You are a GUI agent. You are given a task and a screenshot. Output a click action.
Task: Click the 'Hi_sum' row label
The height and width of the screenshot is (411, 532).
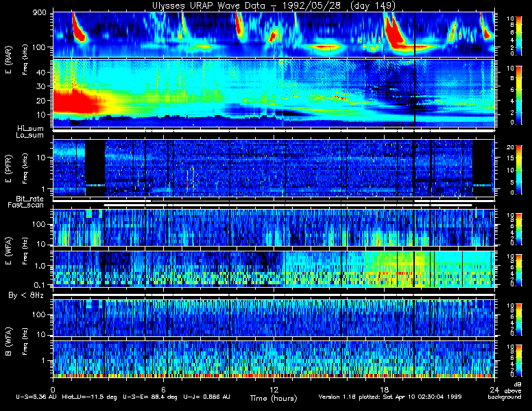[x=31, y=129]
